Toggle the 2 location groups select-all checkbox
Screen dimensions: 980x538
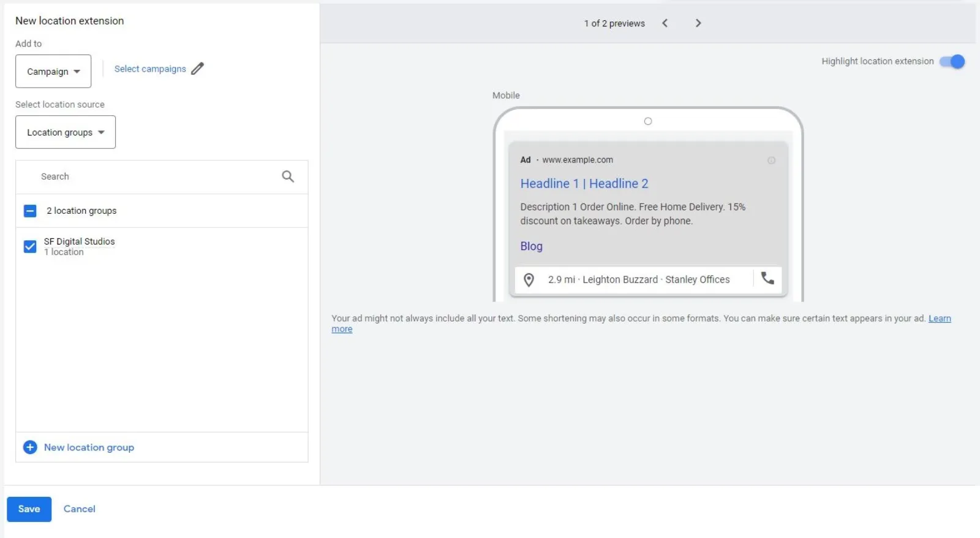[30, 211]
